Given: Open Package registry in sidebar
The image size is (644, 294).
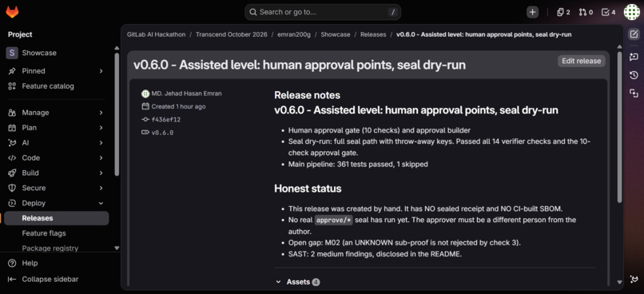Looking at the screenshot, I should coord(56,248).
